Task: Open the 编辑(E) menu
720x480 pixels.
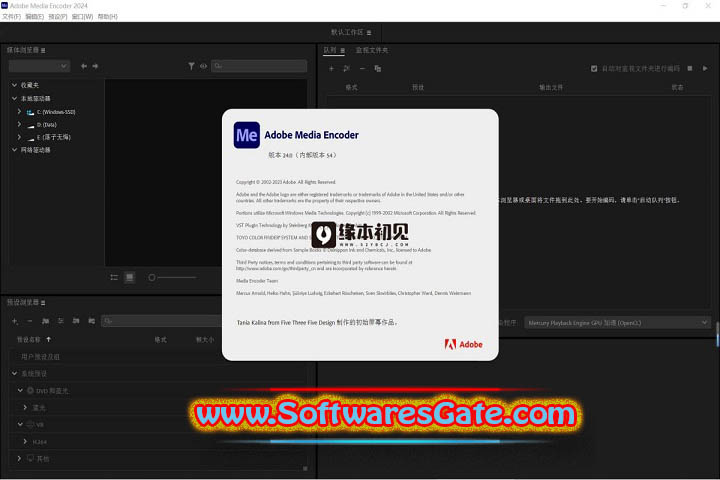Action: coord(34,17)
